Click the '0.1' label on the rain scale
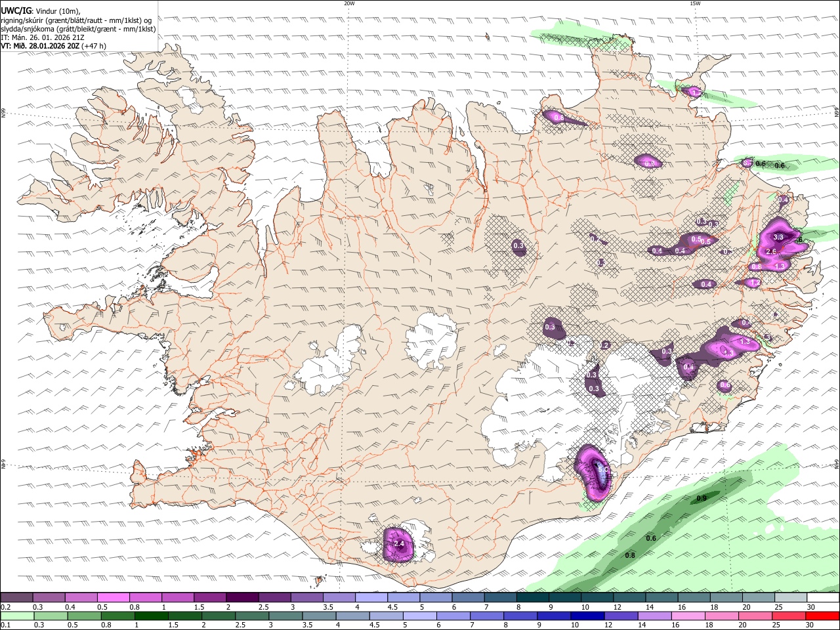 (4, 625)
